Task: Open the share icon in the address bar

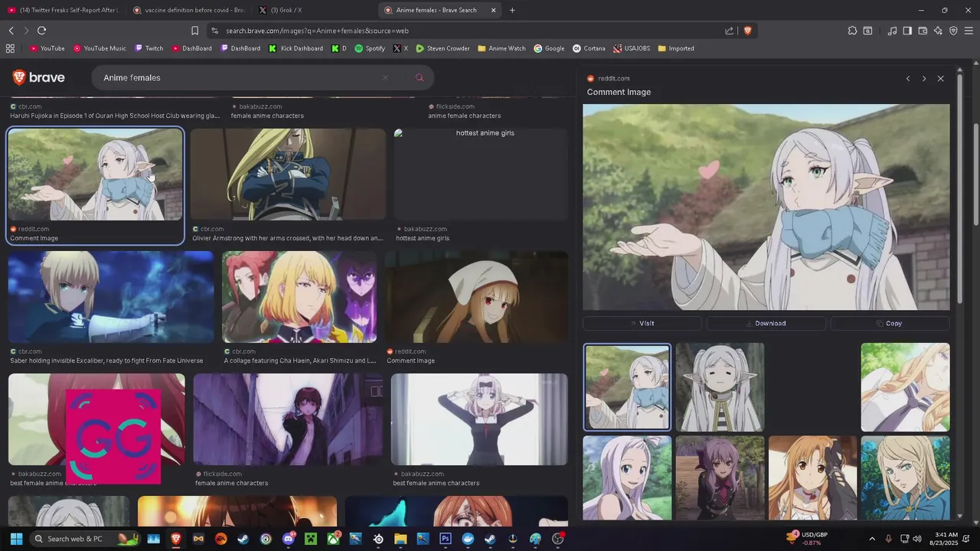Action: (729, 31)
